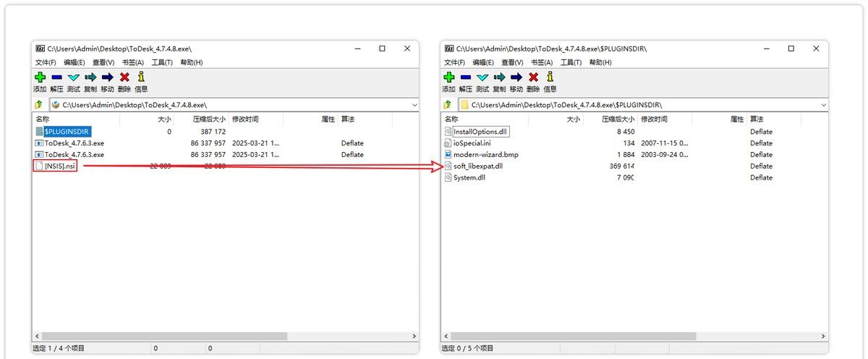Viewport: 868px width, 359px height.
Task: Click 复制 (Copy) icon in ToDesk_4.7.8.exe root window
Action: (90, 77)
